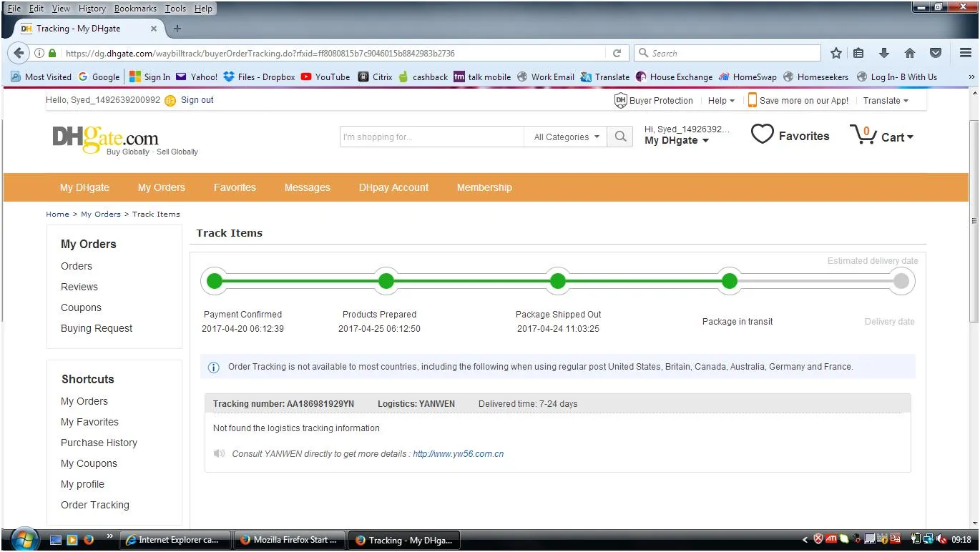Open the shopping cart icon
This screenshot has width=980, height=552.
863,134
